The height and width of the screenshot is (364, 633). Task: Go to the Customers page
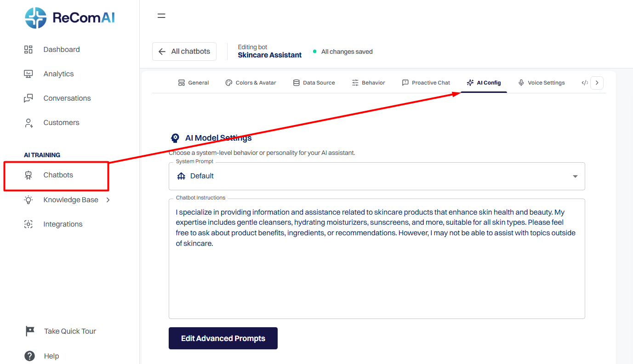point(61,123)
